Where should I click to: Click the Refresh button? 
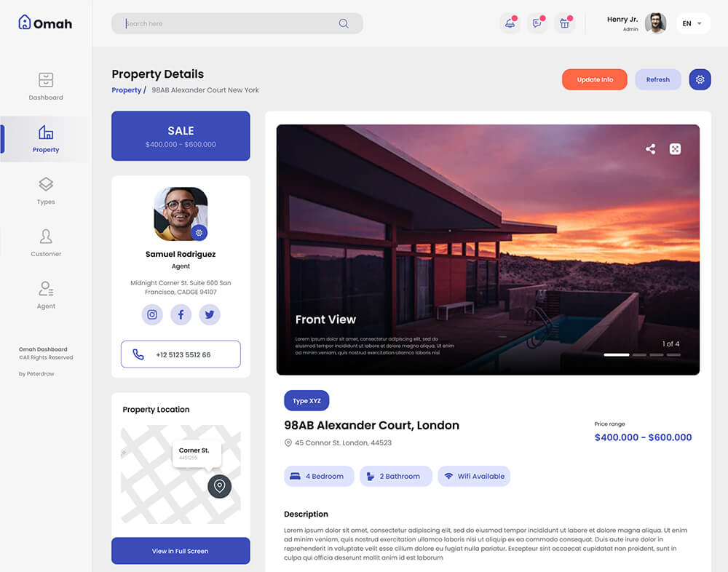pyautogui.click(x=658, y=79)
